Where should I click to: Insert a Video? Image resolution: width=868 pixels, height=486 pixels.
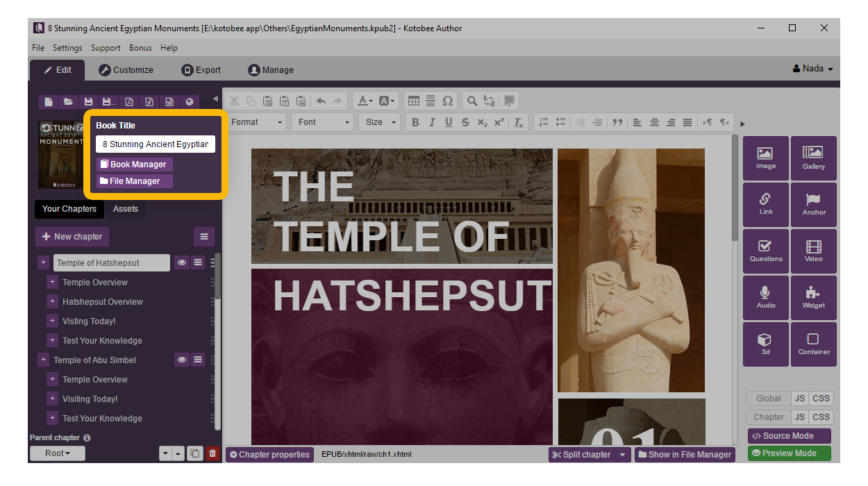click(814, 251)
